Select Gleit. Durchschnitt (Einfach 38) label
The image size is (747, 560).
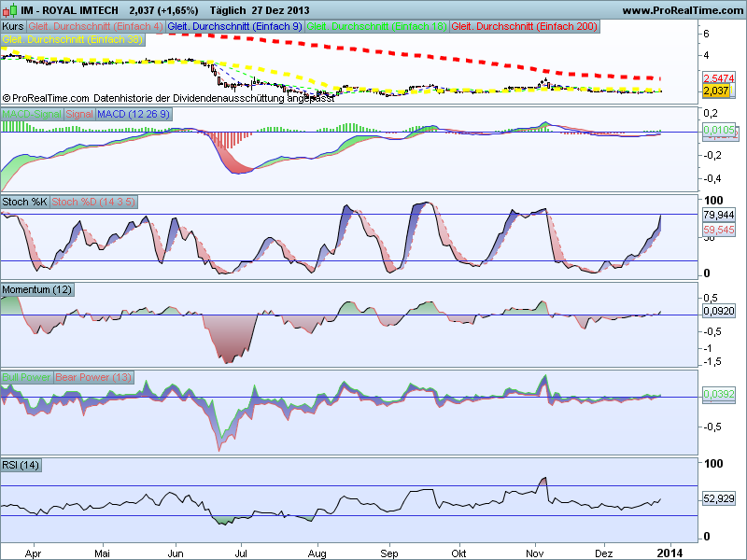(x=73, y=39)
